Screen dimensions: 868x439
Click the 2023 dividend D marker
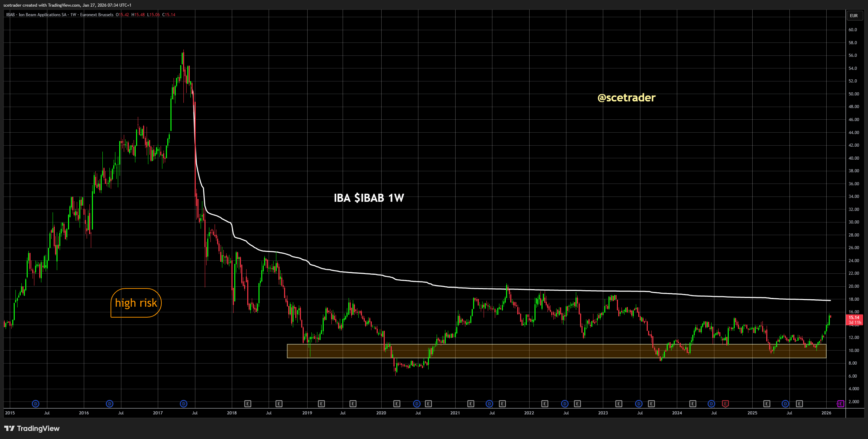point(639,404)
